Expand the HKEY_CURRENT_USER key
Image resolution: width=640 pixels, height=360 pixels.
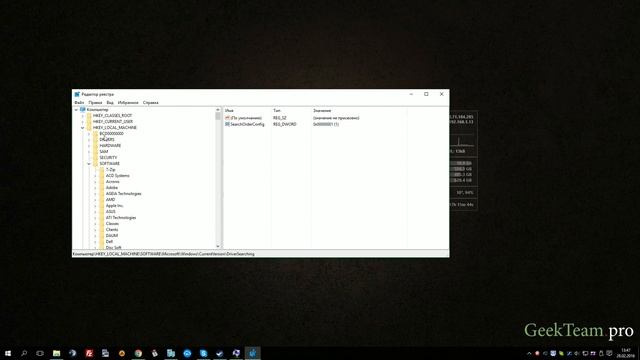[x=83, y=122]
